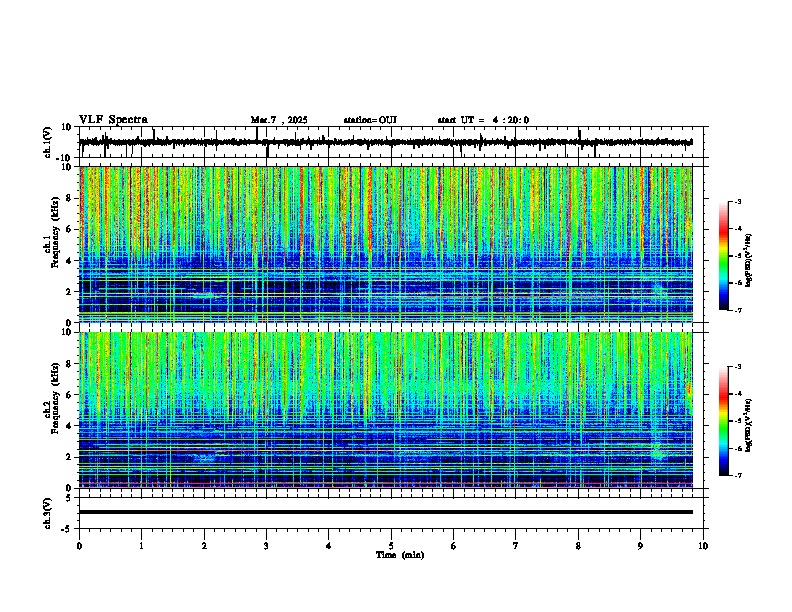Click the ch.2 spectrogram plot area
792x612 pixels.
(x=386, y=410)
